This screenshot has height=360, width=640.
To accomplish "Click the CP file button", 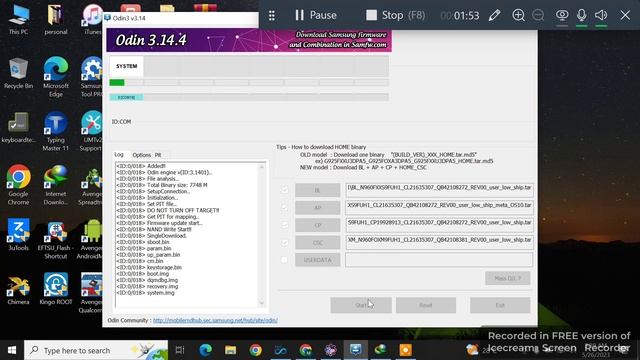I will click(318, 225).
